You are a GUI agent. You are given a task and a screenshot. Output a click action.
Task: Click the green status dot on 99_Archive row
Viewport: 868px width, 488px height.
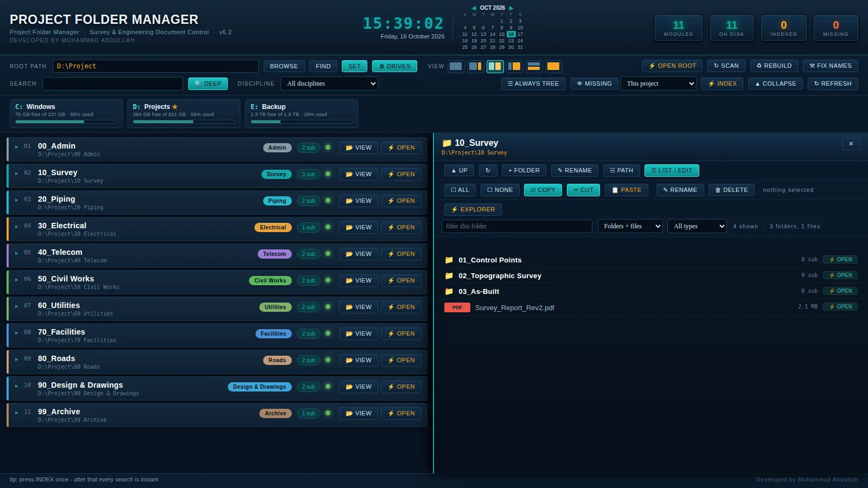point(328,413)
